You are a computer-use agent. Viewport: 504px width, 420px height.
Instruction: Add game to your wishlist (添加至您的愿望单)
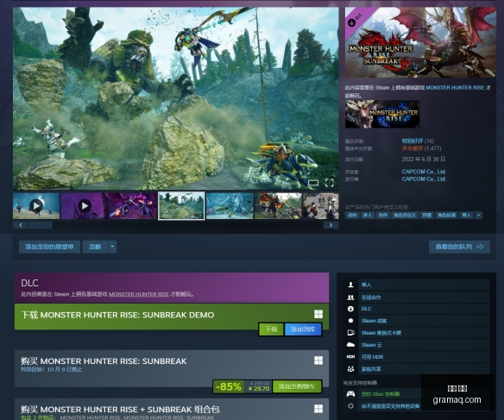click(x=49, y=247)
